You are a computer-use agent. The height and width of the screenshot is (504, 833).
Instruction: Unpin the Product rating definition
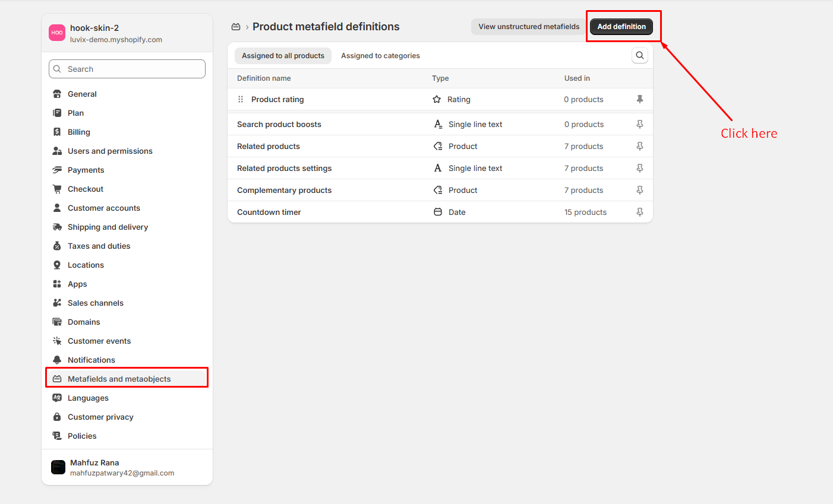tap(640, 99)
